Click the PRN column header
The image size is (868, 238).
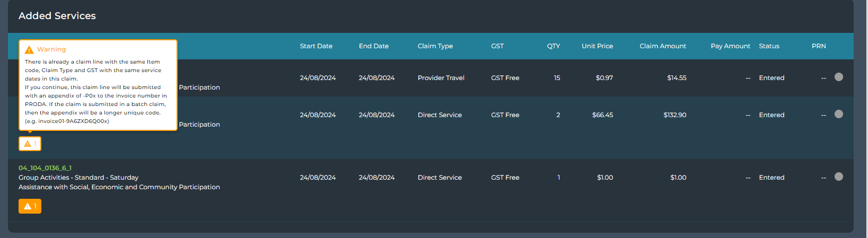[819, 46]
